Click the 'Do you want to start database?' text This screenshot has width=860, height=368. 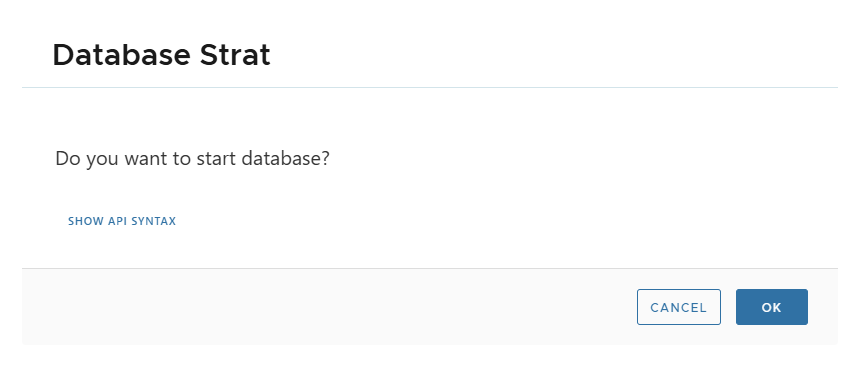192,159
